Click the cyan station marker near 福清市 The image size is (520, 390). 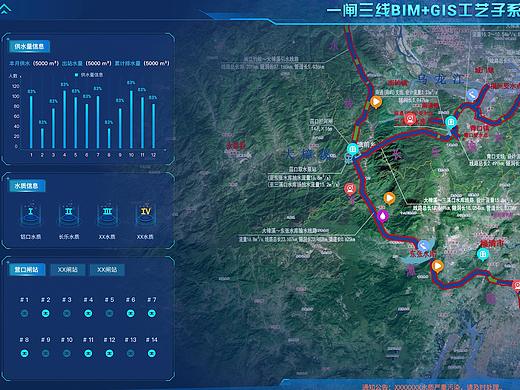[x=483, y=255]
